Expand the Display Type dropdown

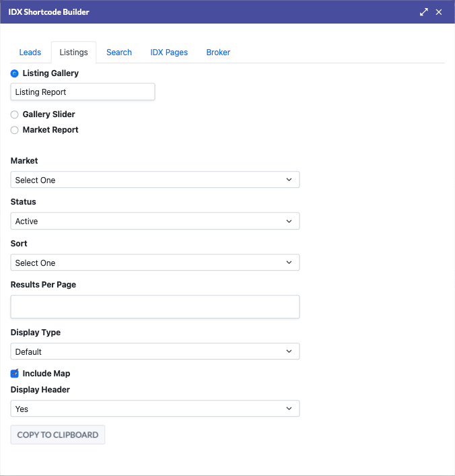click(155, 351)
